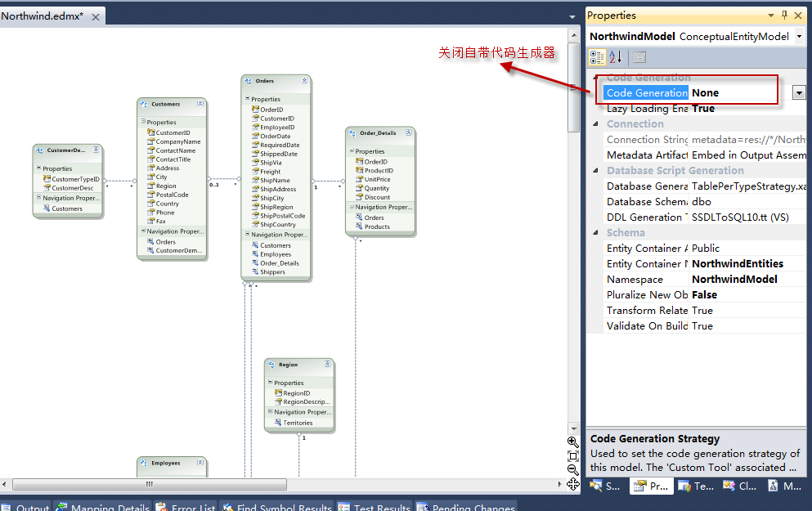Click the designer scroll-down arrow
Viewport: 812px width, 511px height.
click(x=573, y=428)
